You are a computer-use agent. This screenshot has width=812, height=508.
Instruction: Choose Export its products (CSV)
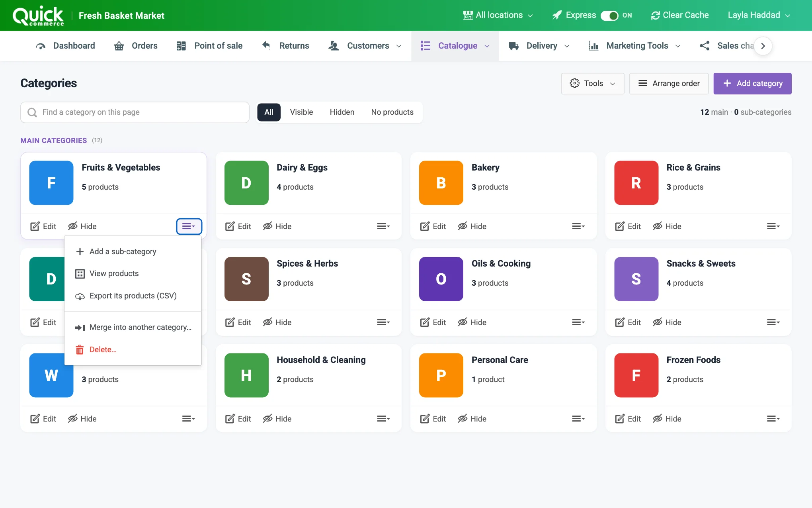tap(133, 296)
